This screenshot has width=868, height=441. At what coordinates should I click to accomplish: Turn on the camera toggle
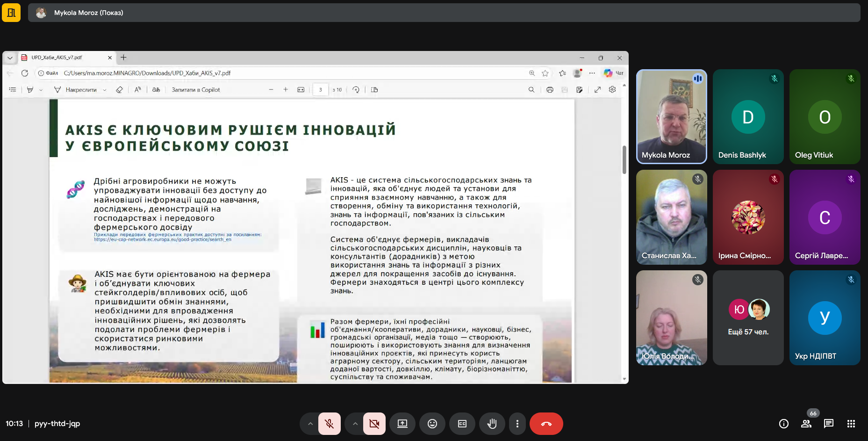(x=374, y=424)
